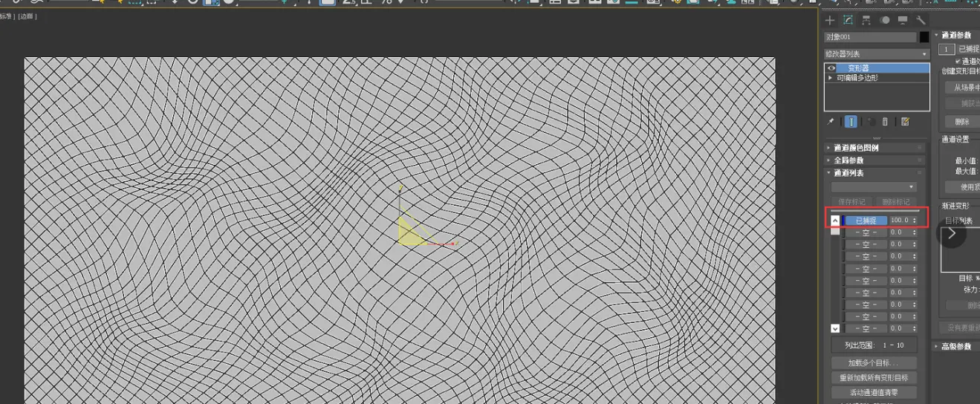Click the 加载多个目标 button
This screenshot has height=404, width=980.
(873, 363)
